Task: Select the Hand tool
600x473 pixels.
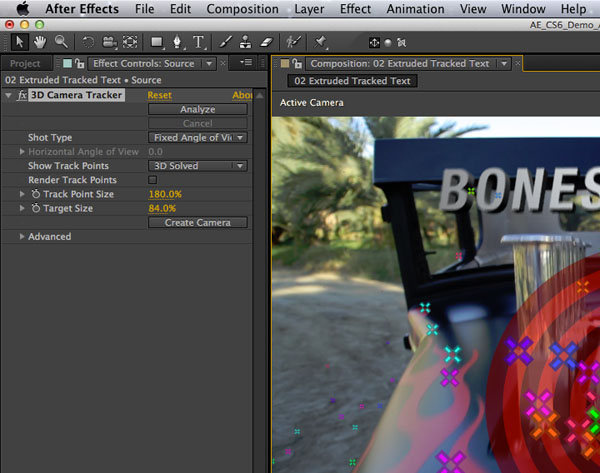Action: coord(40,42)
